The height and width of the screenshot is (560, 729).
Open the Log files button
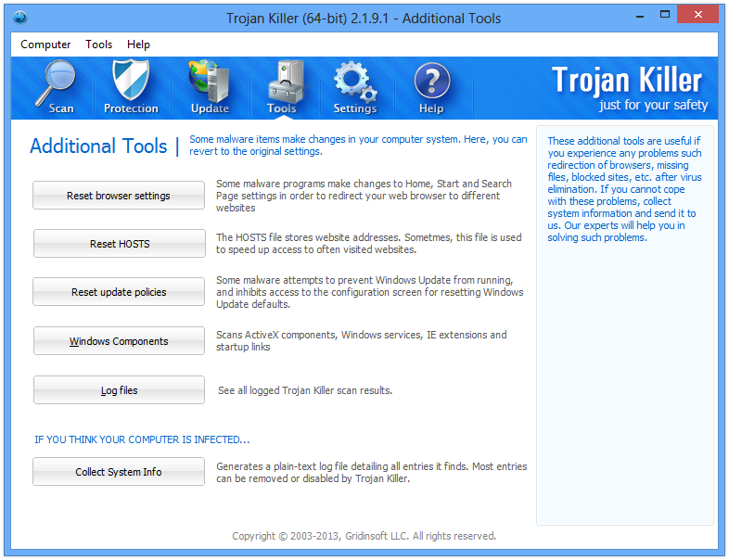coord(119,390)
